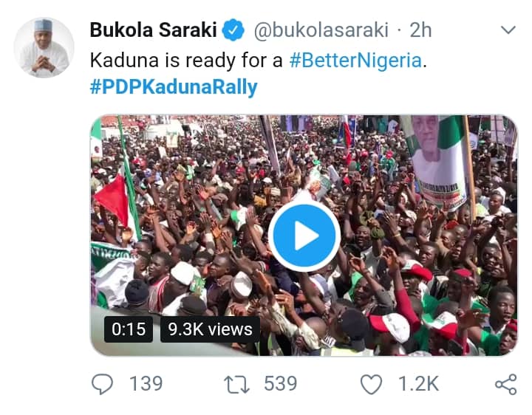Open the #PDPKadunaRally hashtag
This screenshot has height=415, width=532.
tap(174, 87)
